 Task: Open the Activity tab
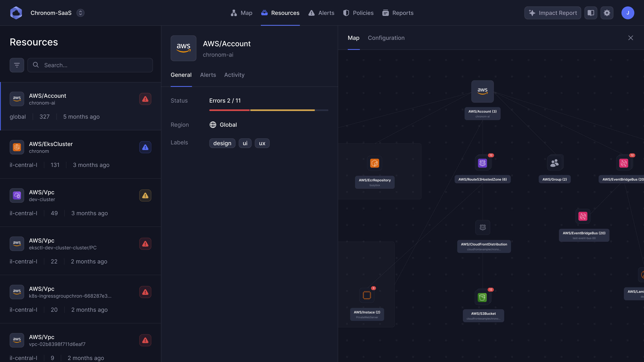coord(234,75)
